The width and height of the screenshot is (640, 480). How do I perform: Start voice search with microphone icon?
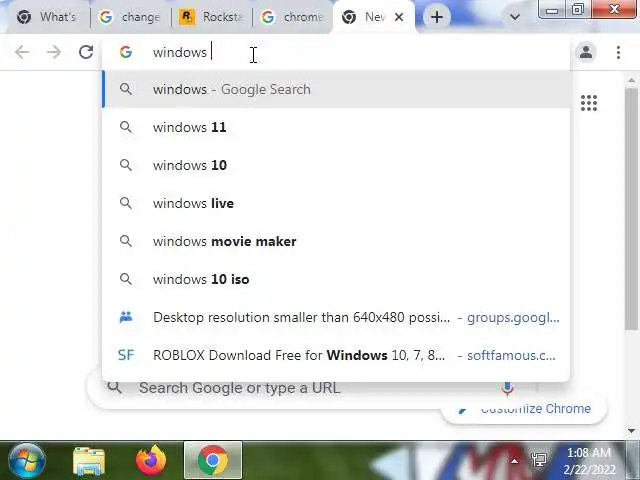pyautogui.click(x=507, y=389)
